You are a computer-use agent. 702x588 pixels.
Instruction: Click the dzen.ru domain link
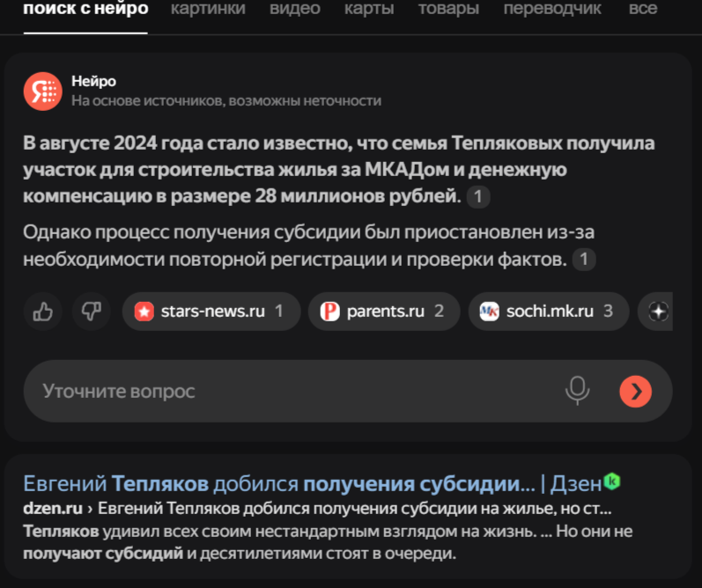53,509
